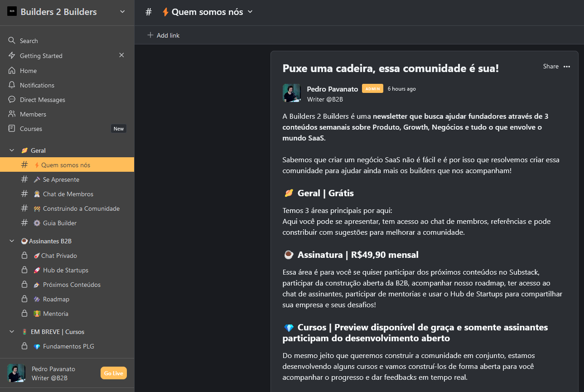Click the New badge beside Courses
584x392 pixels.
pyautogui.click(x=119, y=129)
